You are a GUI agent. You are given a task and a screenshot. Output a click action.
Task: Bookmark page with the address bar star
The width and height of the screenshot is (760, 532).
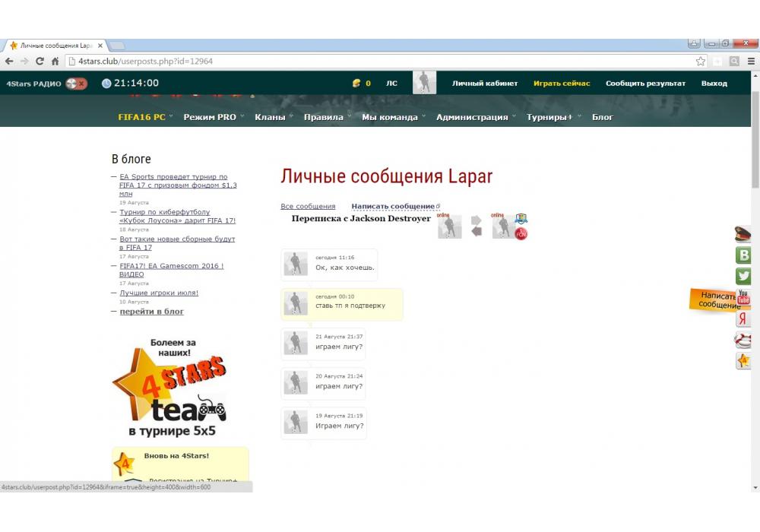click(x=701, y=62)
